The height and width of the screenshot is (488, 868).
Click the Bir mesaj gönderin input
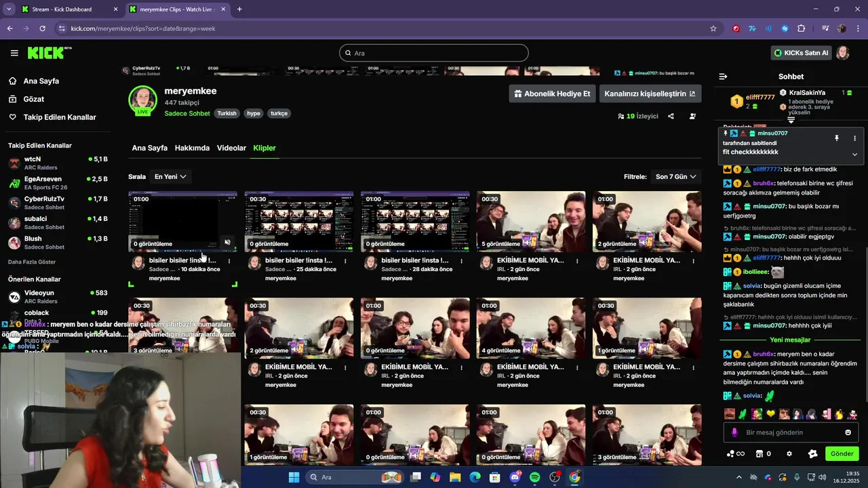click(790, 432)
